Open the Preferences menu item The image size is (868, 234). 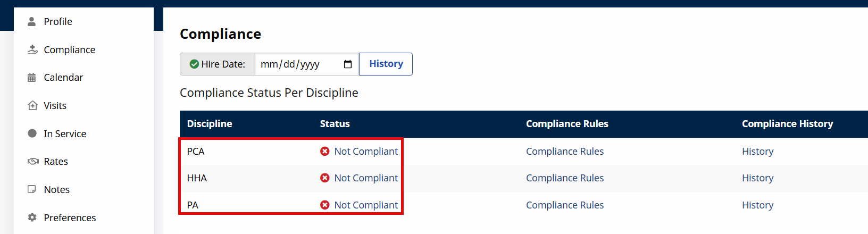(x=70, y=218)
